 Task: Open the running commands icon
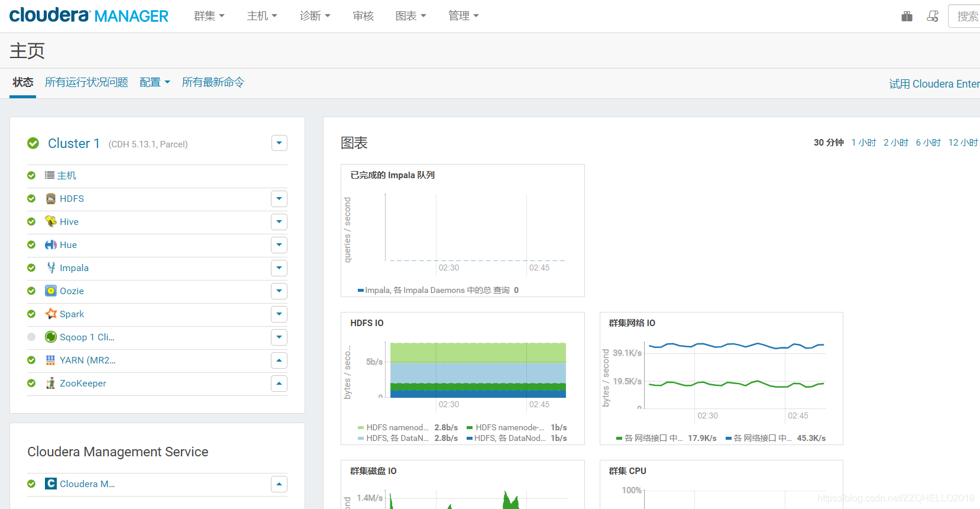click(x=933, y=16)
